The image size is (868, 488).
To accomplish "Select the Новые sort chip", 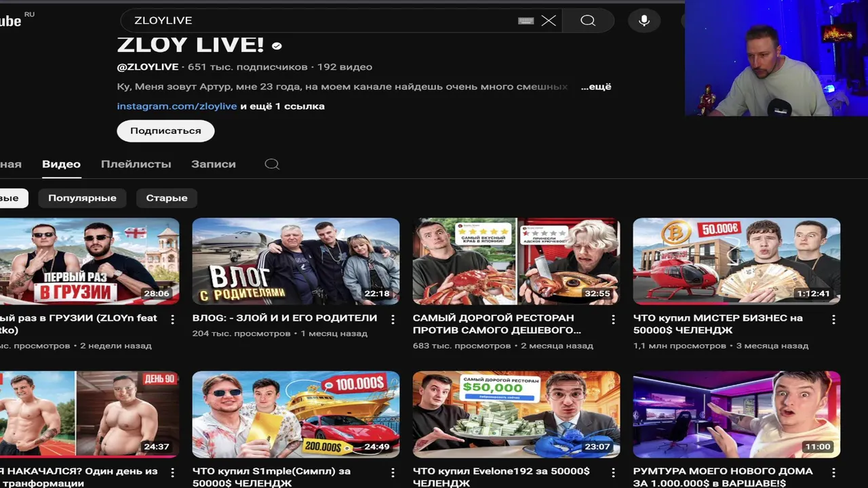I will click(12, 198).
